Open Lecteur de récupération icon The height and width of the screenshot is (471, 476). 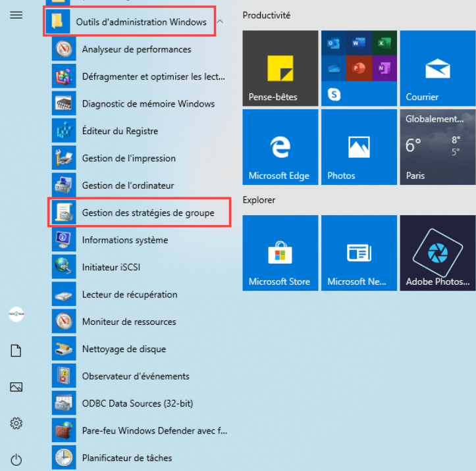pyautogui.click(x=64, y=294)
